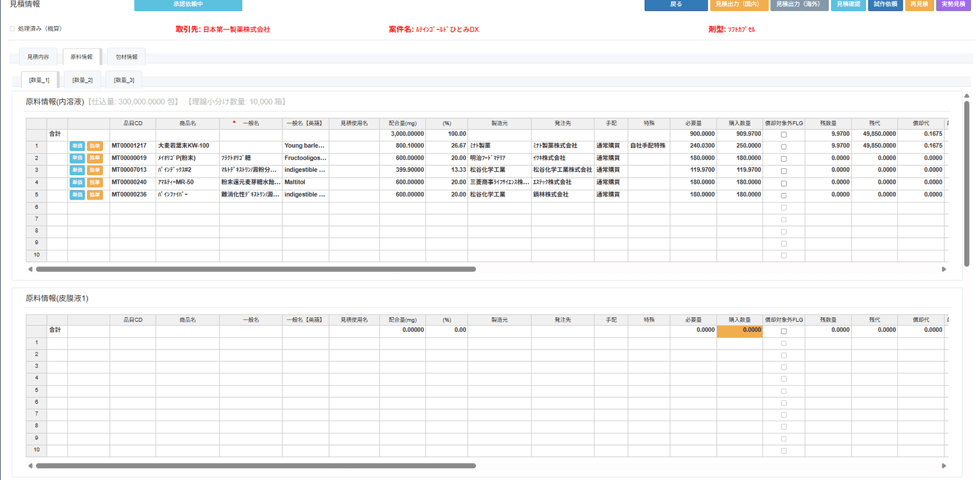Click the 見積出力（国内） button

click(x=739, y=4)
